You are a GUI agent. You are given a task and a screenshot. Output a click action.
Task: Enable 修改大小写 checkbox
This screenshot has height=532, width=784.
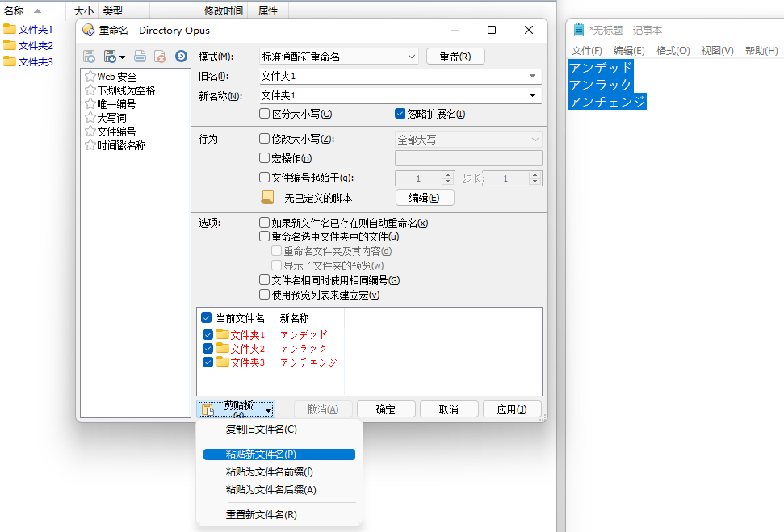tap(265, 139)
